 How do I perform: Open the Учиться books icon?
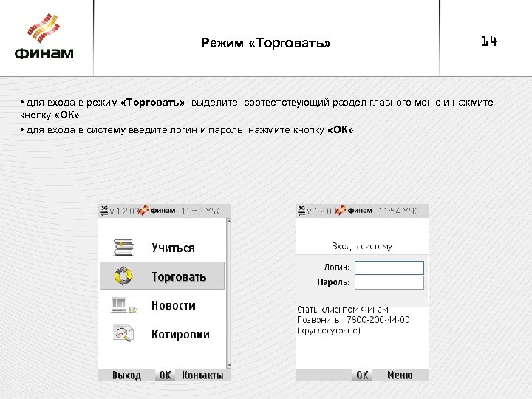[123, 247]
